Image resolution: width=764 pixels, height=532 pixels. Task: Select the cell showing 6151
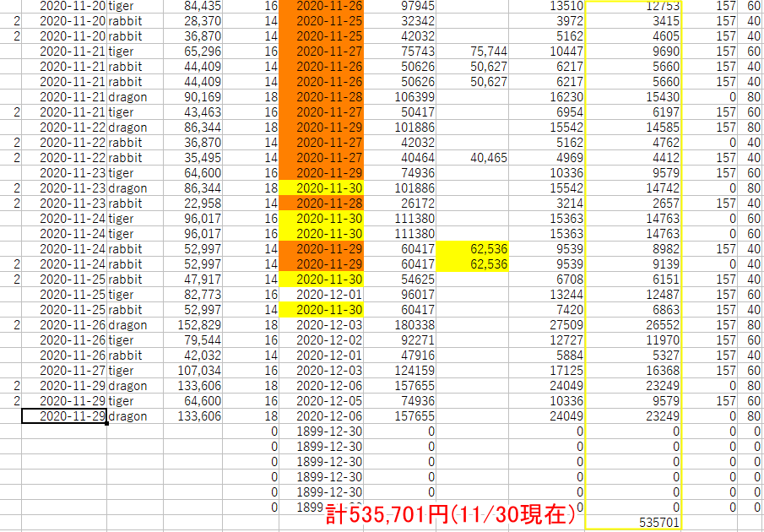(633, 280)
